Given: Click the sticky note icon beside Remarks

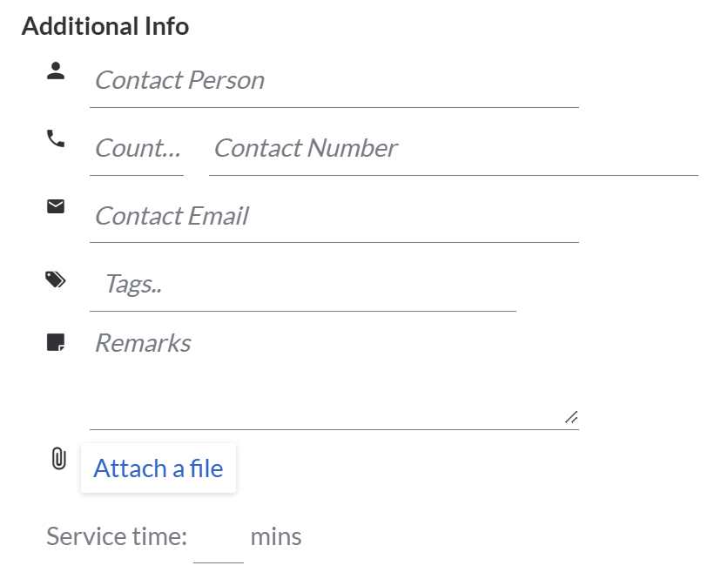Looking at the screenshot, I should (56, 342).
